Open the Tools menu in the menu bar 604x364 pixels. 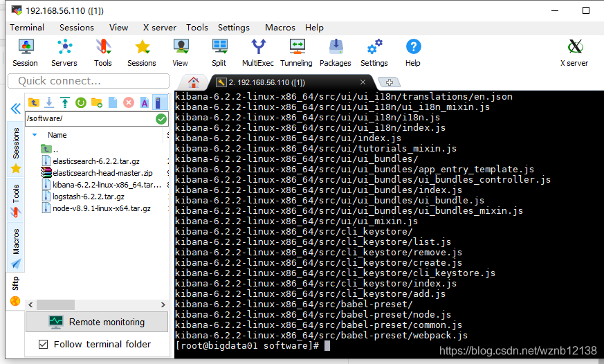click(197, 28)
